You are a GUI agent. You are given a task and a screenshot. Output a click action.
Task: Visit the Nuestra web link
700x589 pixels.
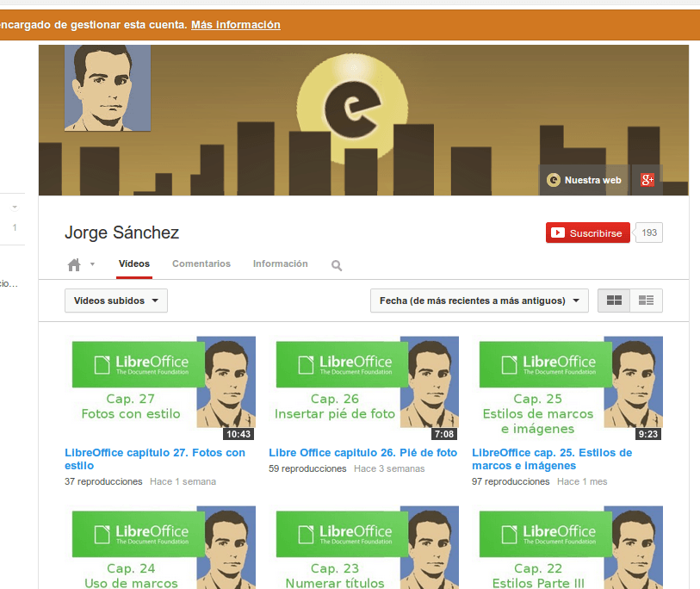[585, 180]
